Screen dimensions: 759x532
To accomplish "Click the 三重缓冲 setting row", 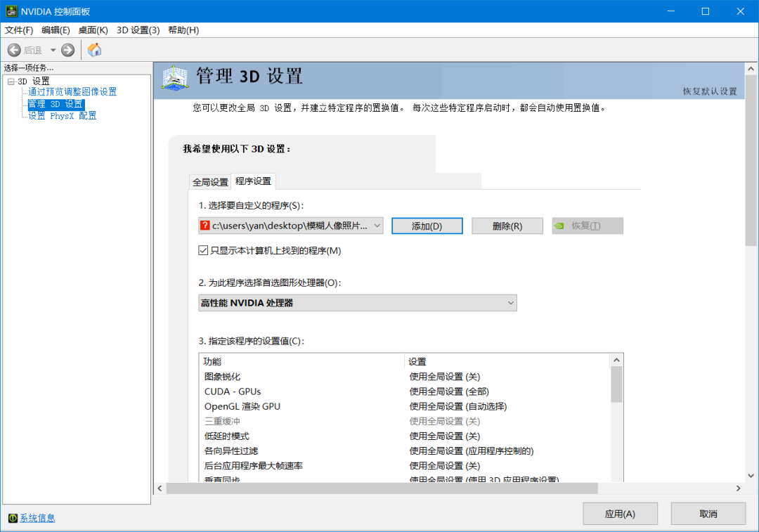I will click(x=404, y=421).
